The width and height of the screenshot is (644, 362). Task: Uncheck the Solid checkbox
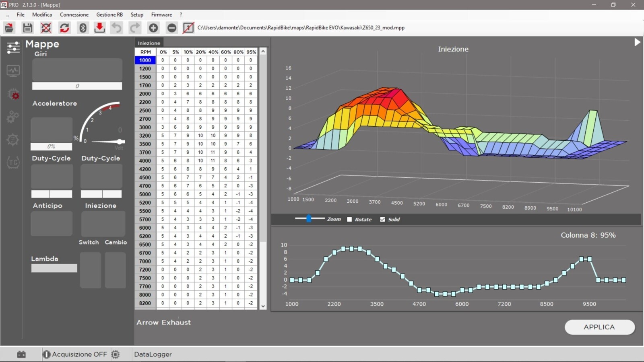[382, 220]
